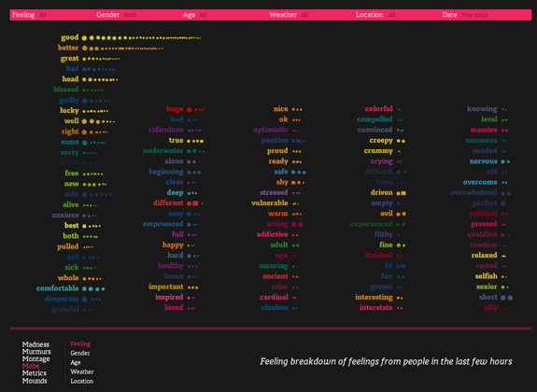Select the Weather breakdown sub-option
Screen dimensions: 537x392
(x=82, y=371)
